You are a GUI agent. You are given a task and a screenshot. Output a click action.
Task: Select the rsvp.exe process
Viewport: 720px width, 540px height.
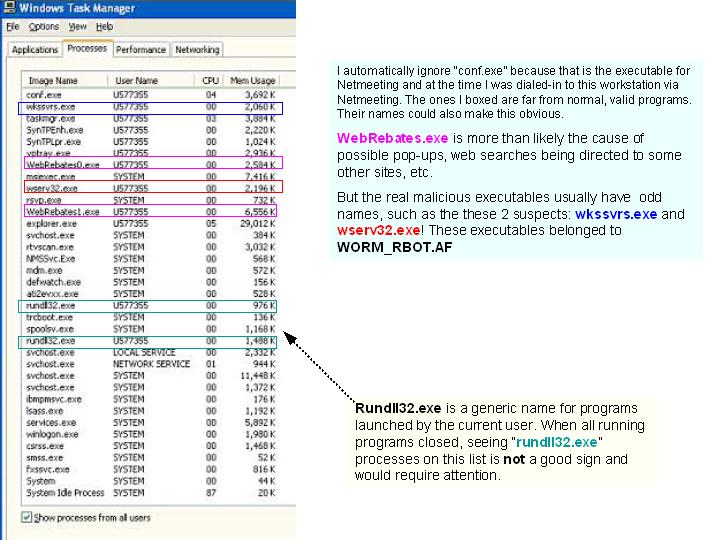click(151, 200)
